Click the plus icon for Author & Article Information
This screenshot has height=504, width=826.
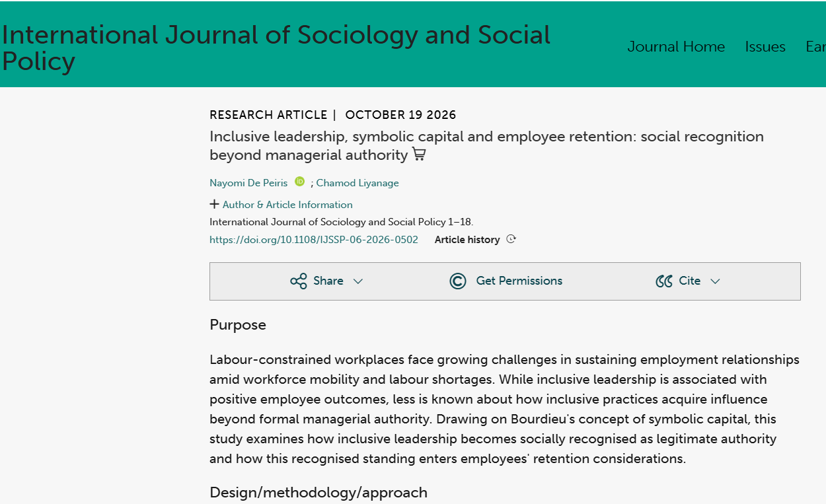click(214, 204)
